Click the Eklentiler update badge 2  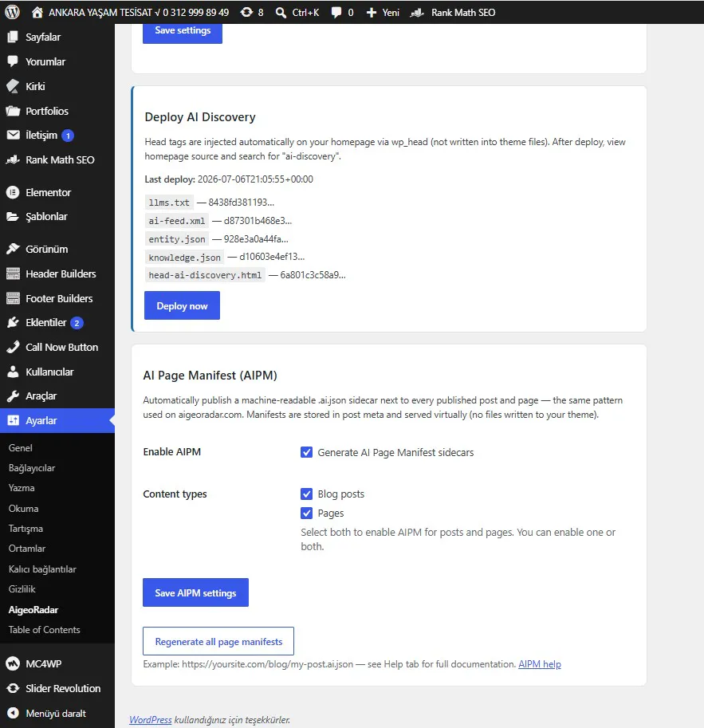[77, 323]
